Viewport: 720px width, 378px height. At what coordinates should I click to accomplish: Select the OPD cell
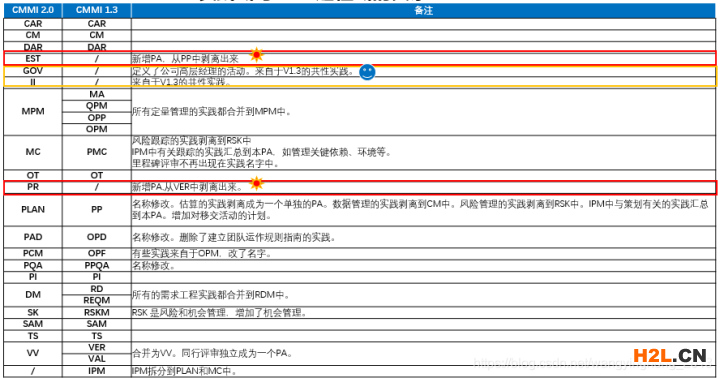97,237
